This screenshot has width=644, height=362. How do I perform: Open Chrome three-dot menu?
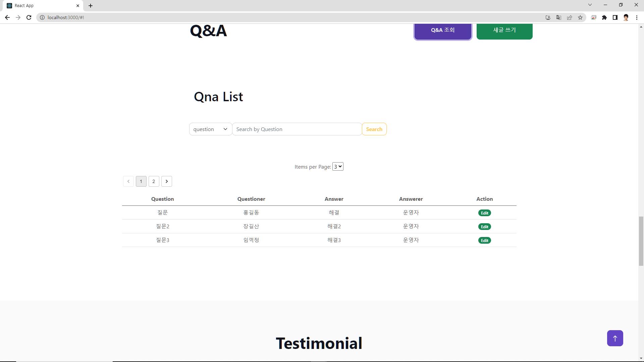pyautogui.click(x=637, y=17)
